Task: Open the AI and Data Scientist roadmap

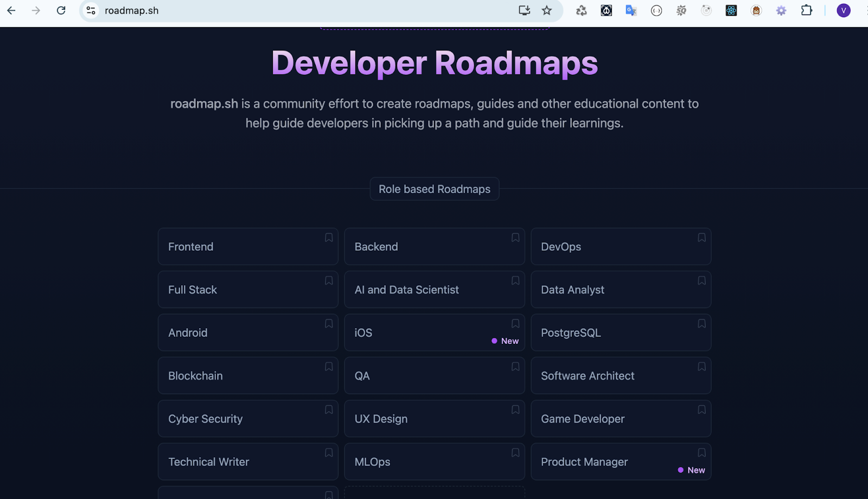Action: pyautogui.click(x=435, y=290)
